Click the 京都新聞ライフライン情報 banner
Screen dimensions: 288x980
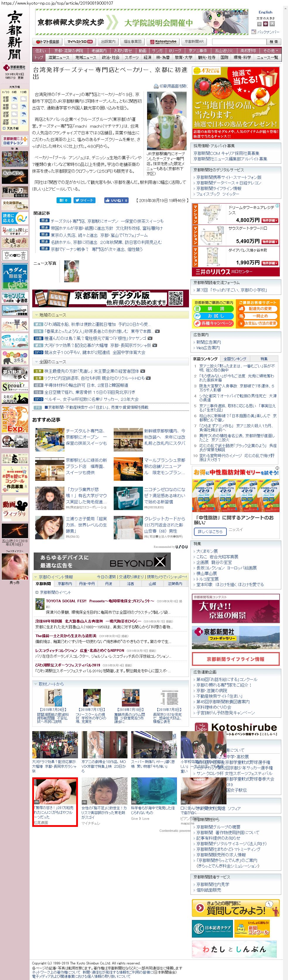pos(236,659)
